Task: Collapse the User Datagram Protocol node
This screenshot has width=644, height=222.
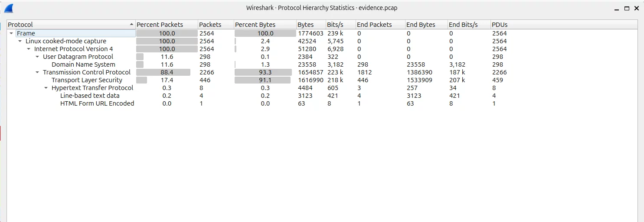Action: 37,57
